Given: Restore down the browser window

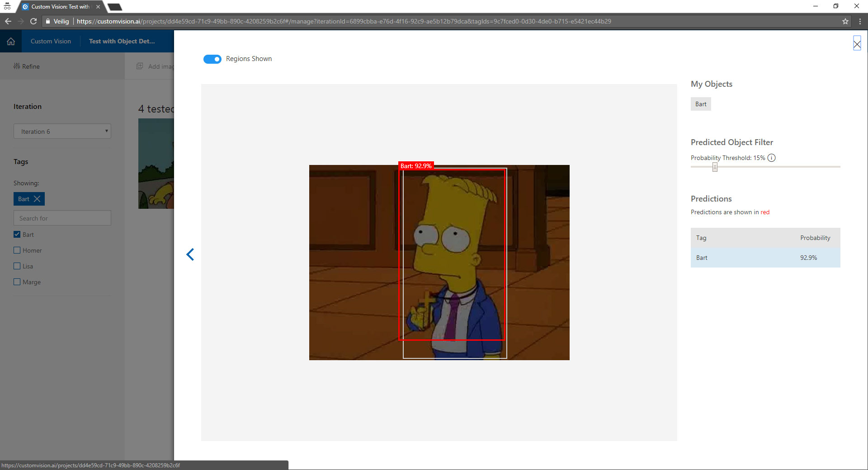Looking at the screenshot, I should click(836, 6).
